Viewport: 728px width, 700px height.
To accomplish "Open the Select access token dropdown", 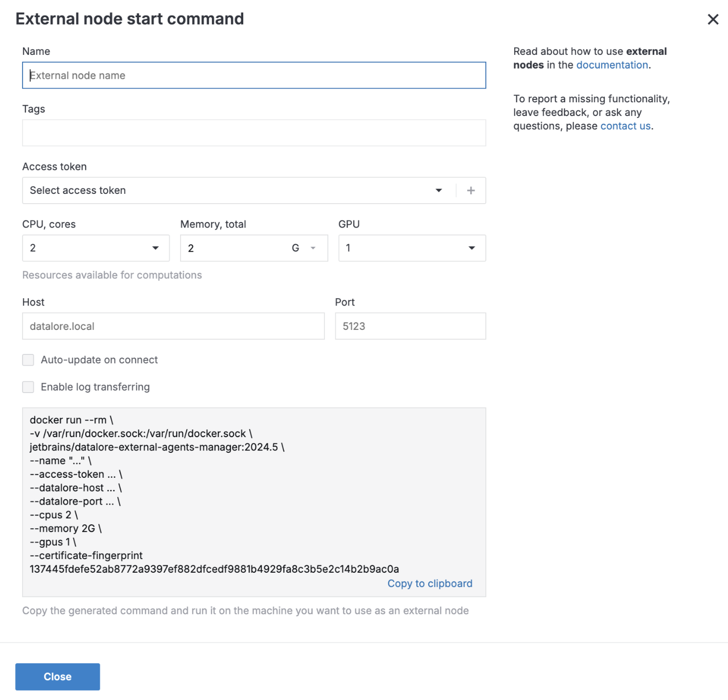I will (x=235, y=190).
